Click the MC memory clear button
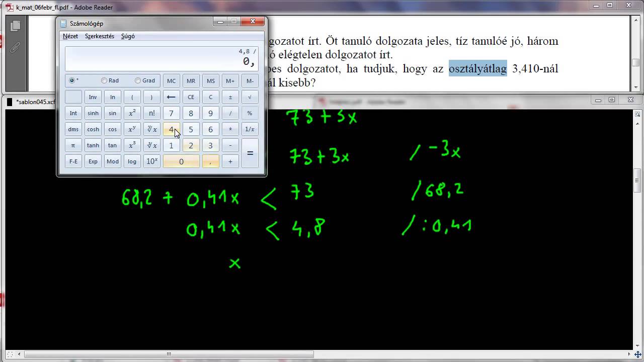This screenshot has height=362, width=644. 171,81
